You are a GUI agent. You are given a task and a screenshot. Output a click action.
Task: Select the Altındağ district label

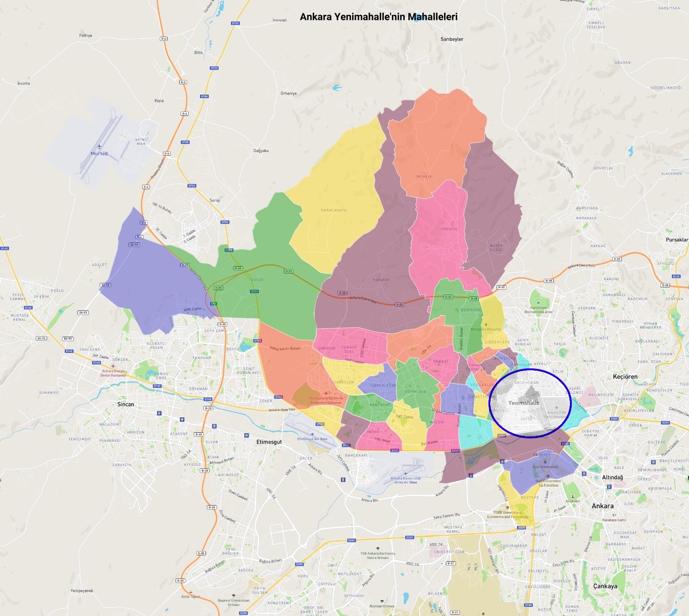click(x=612, y=478)
